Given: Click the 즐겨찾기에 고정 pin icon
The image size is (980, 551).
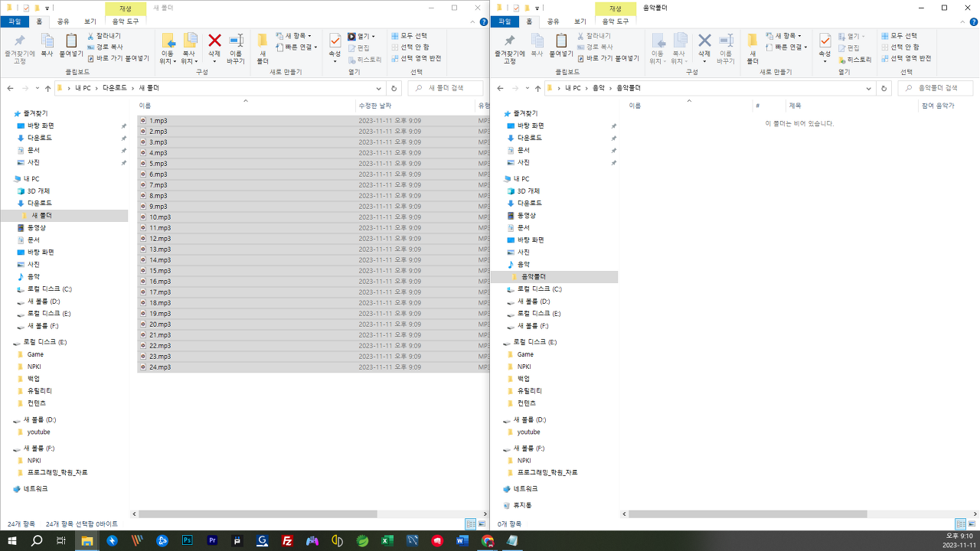Looking at the screenshot, I should pyautogui.click(x=18, y=47).
